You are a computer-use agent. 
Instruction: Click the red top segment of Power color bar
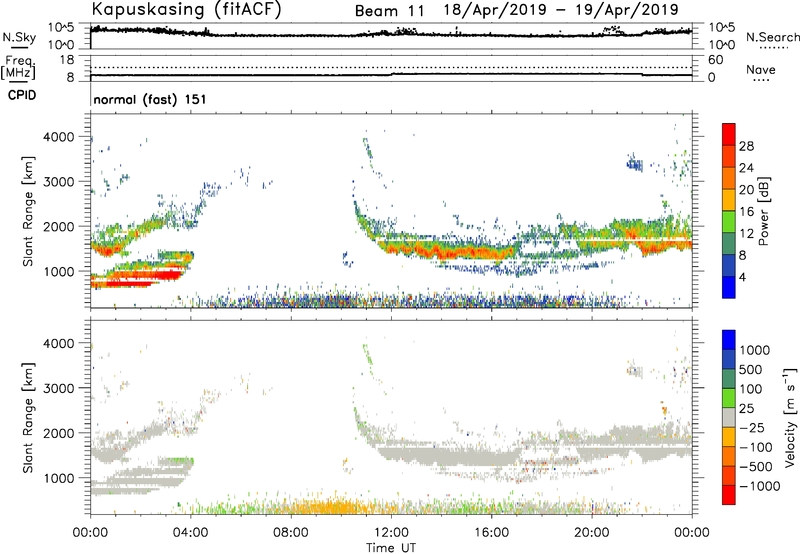[x=729, y=134]
